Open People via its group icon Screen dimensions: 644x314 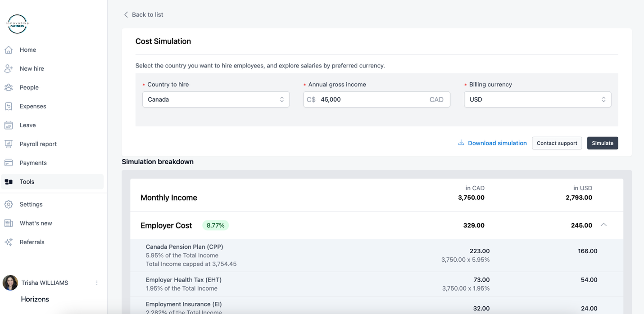coord(9,88)
